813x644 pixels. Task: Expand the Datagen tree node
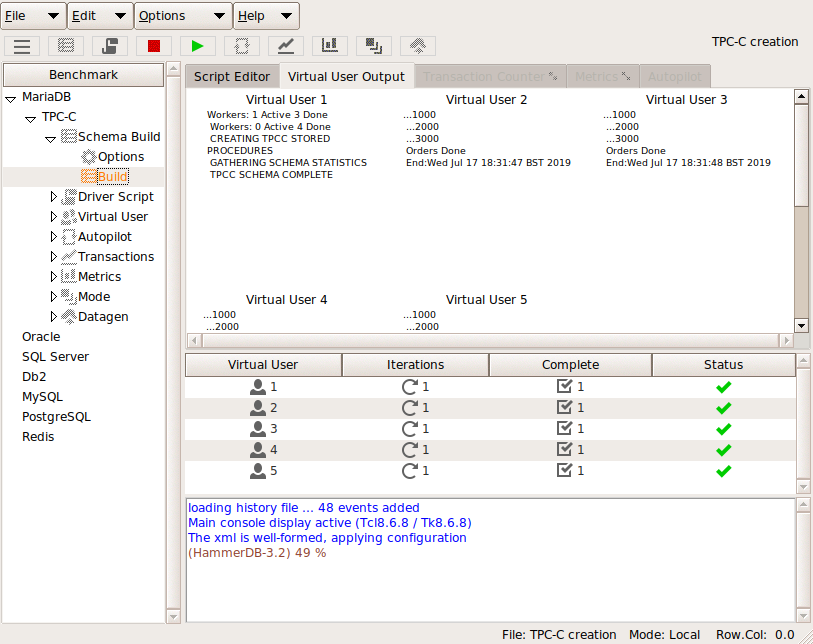53,316
